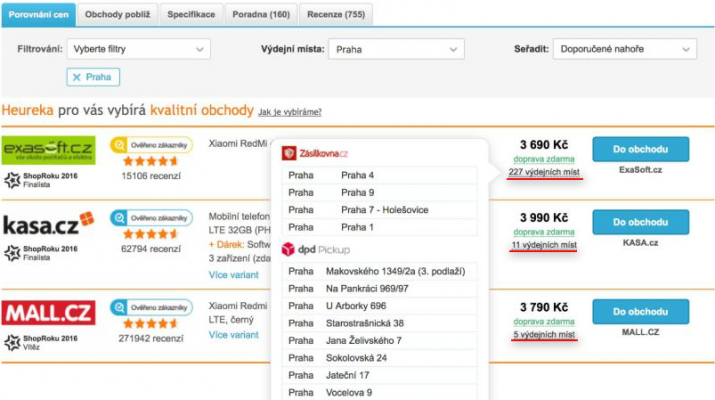
Task: Click the MALL.CZ shop logo
Action: [48, 313]
